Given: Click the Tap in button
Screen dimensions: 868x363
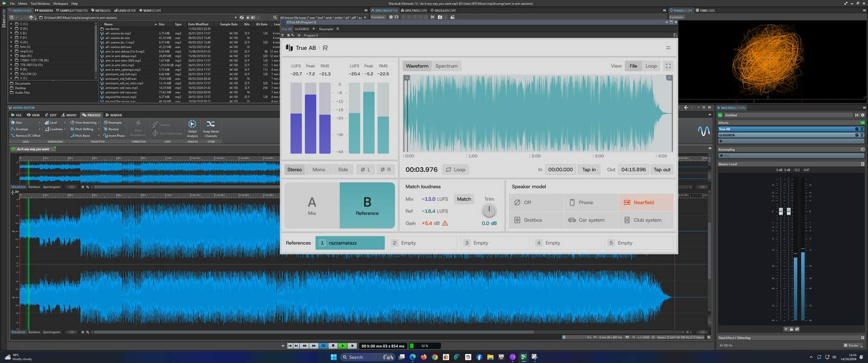Looking at the screenshot, I should coord(589,170).
